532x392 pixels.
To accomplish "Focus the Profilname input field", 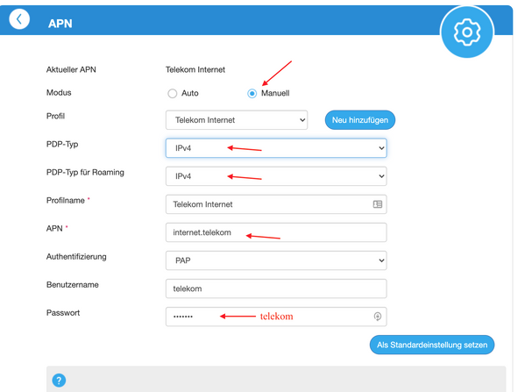I will (276, 204).
